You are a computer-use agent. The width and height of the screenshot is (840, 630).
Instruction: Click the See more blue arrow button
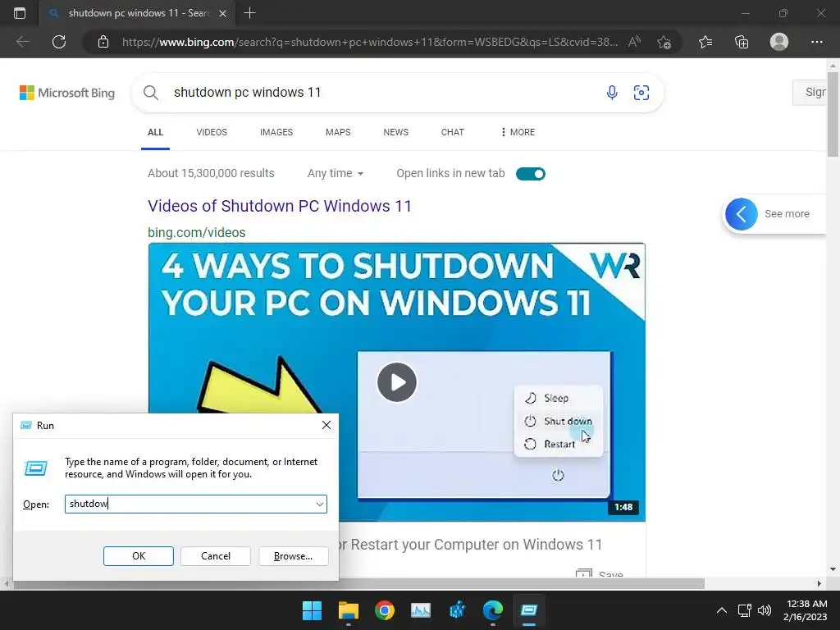point(742,214)
